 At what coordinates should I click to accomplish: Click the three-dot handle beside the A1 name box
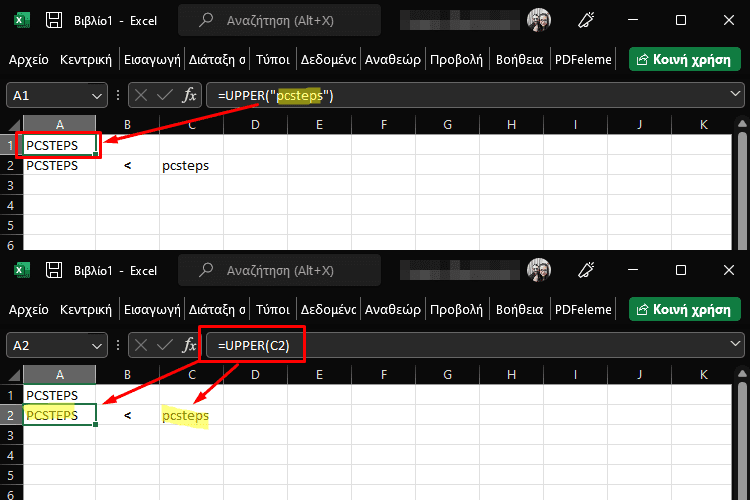pyautogui.click(x=118, y=95)
